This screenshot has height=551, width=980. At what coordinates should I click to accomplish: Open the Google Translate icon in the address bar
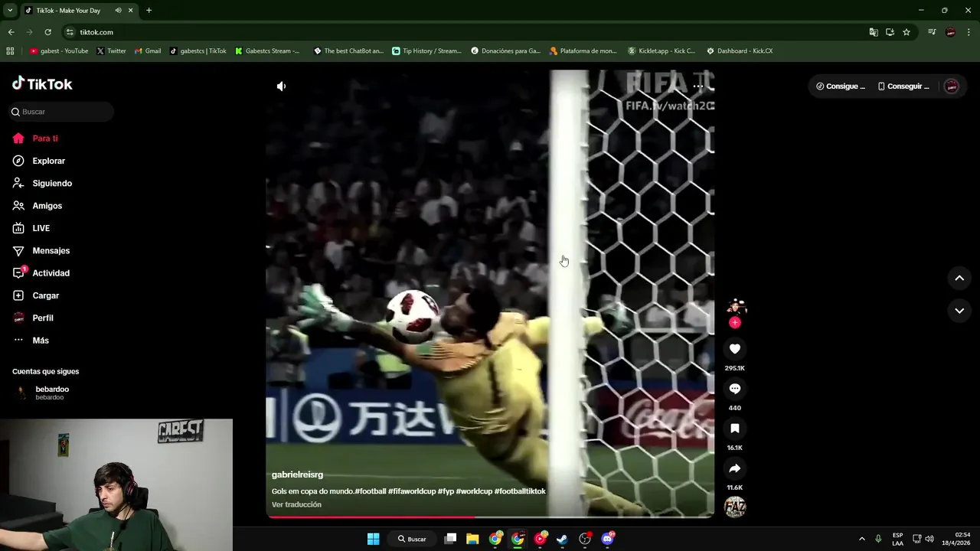tap(874, 32)
